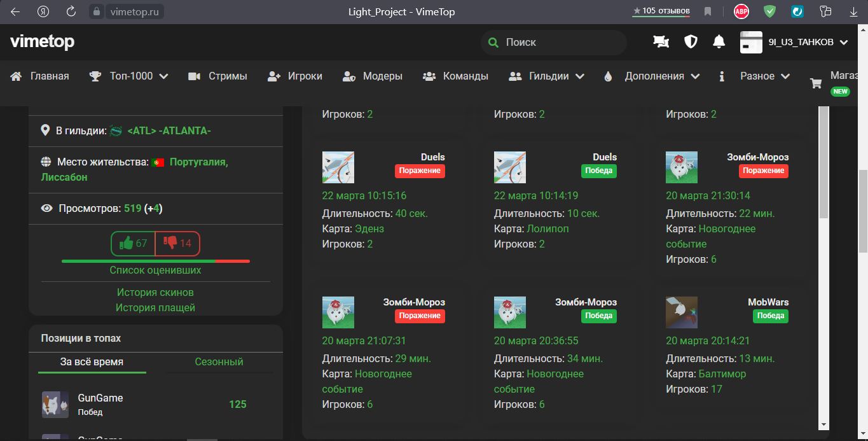Select the Portugal flag icon
The image size is (868, 441).
(158, 162)
